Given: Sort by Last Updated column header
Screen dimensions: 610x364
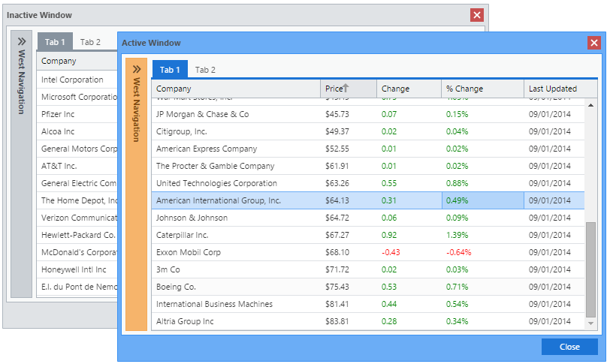Looking at the screenshot, I should (560, 89).
